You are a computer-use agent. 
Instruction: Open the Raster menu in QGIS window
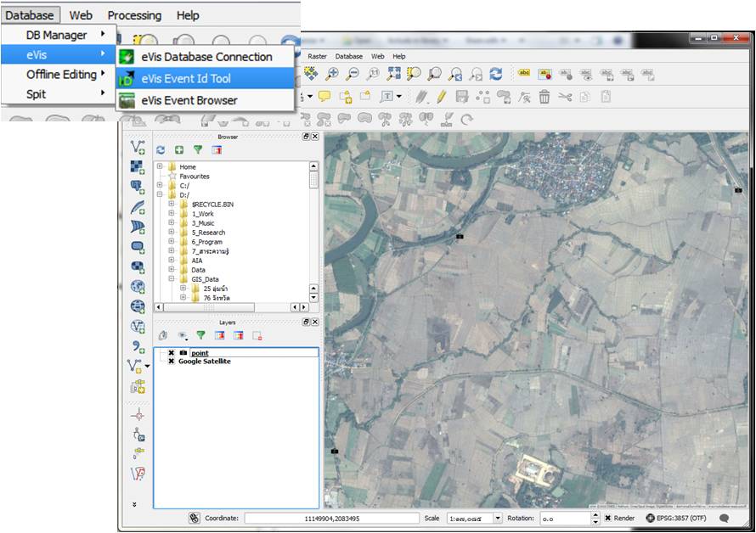[x=317, y=56]
